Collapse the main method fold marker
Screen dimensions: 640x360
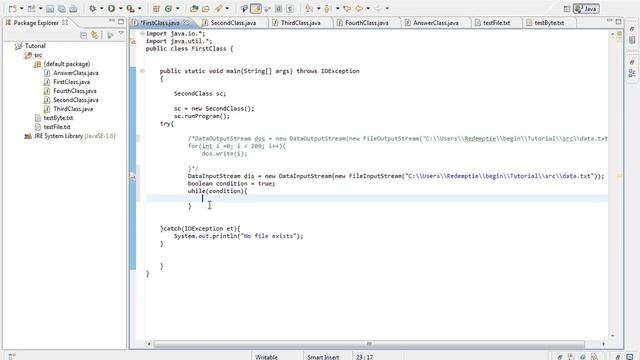tap(142, 71)
